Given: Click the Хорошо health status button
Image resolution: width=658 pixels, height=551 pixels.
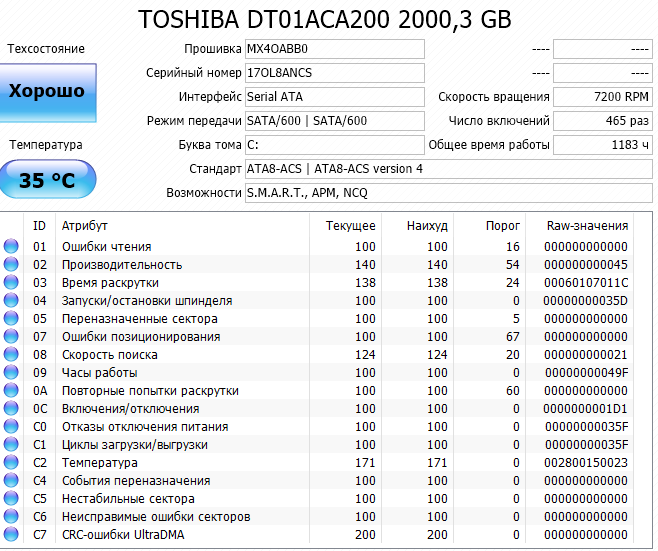Looking at the screenshot, I should tap(48, 92).
